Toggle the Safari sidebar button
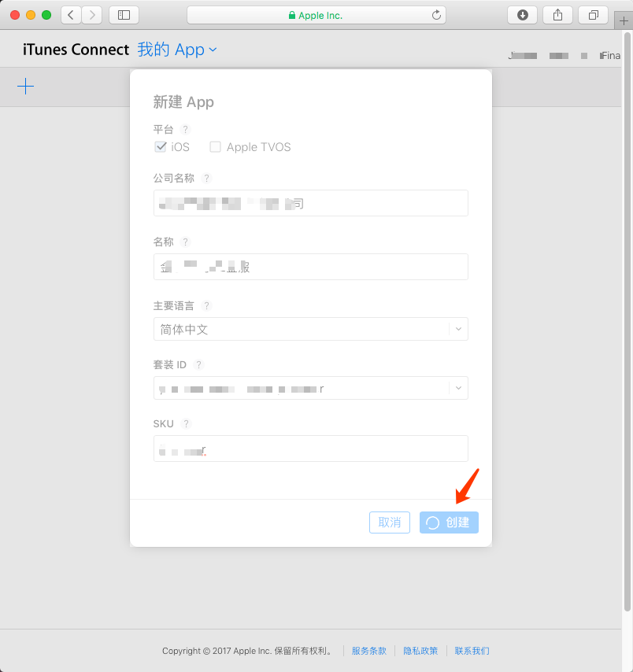 click(124, 16)
